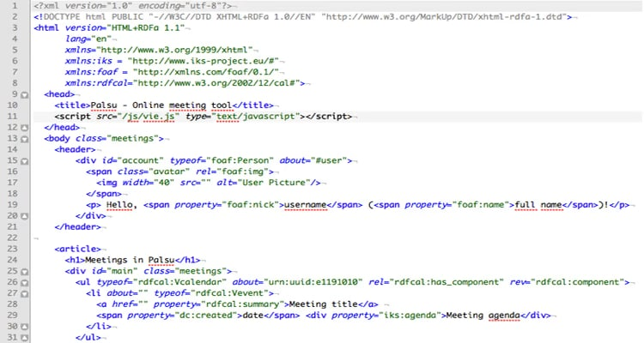The image size is (644, 343).
Task: Click the word 'username' on line 19
Action: [305, 205]
